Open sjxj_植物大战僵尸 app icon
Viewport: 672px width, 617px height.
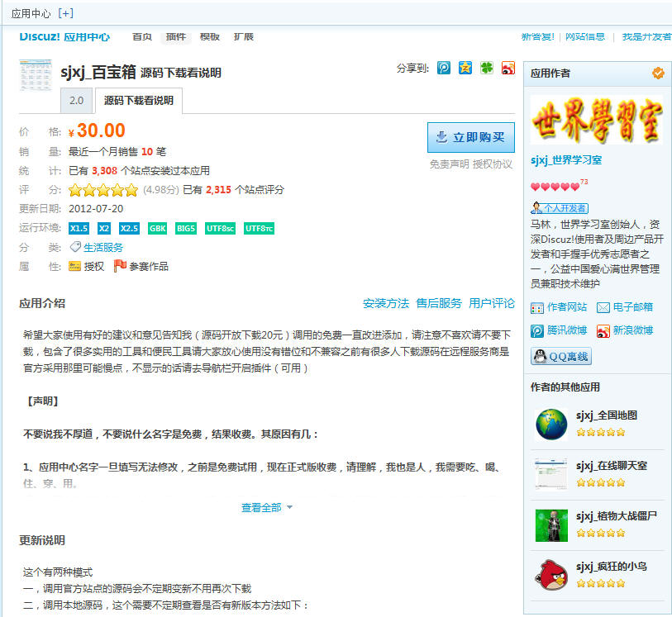tap(551, 525)
